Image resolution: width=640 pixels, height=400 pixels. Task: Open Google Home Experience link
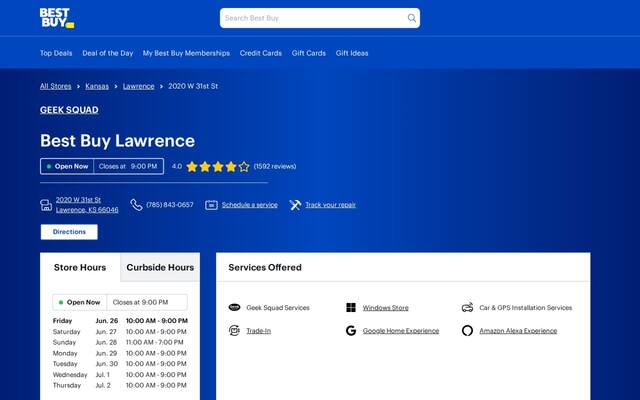pos(401,331)
